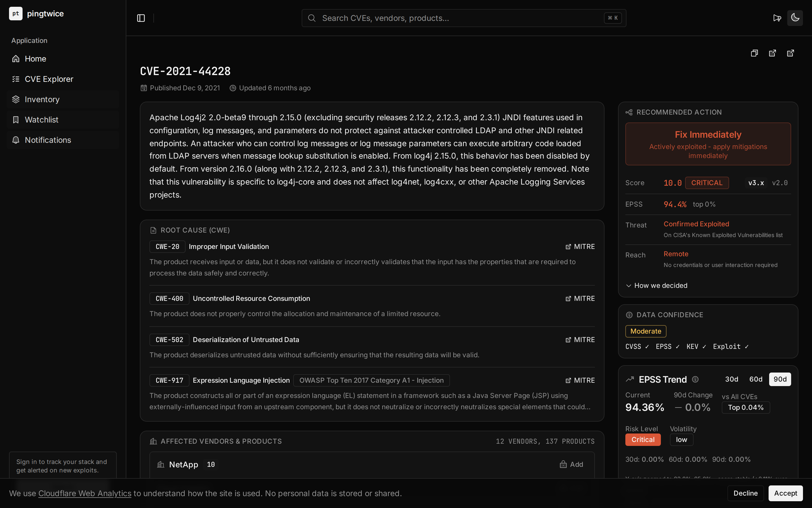
Task: Click the Root Cause document icon
Action: click(x=153, y=230)
